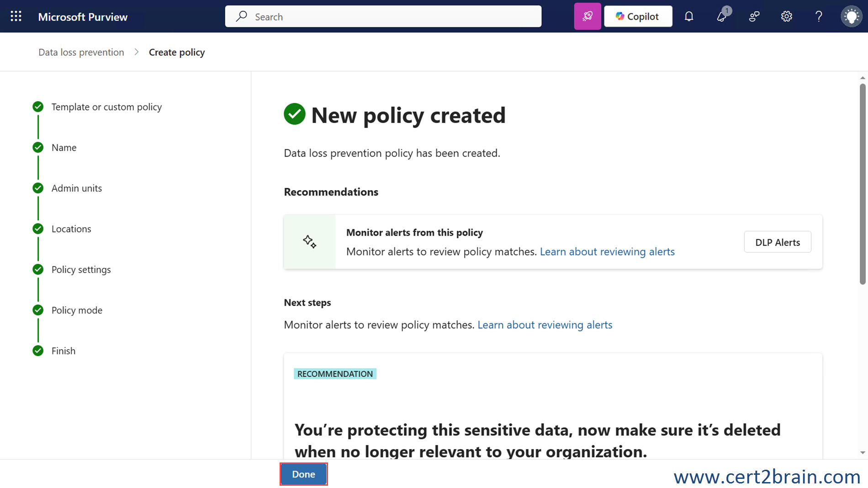
Task: Click the scroll down arrow on scrollbar
Action: click(863, 452)
